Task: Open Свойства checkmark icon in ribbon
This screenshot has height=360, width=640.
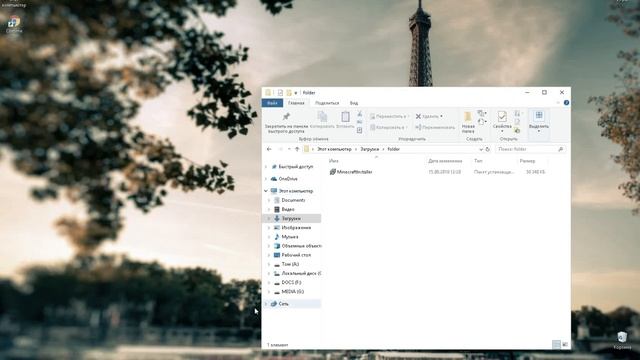Action: tap(502, 116)
